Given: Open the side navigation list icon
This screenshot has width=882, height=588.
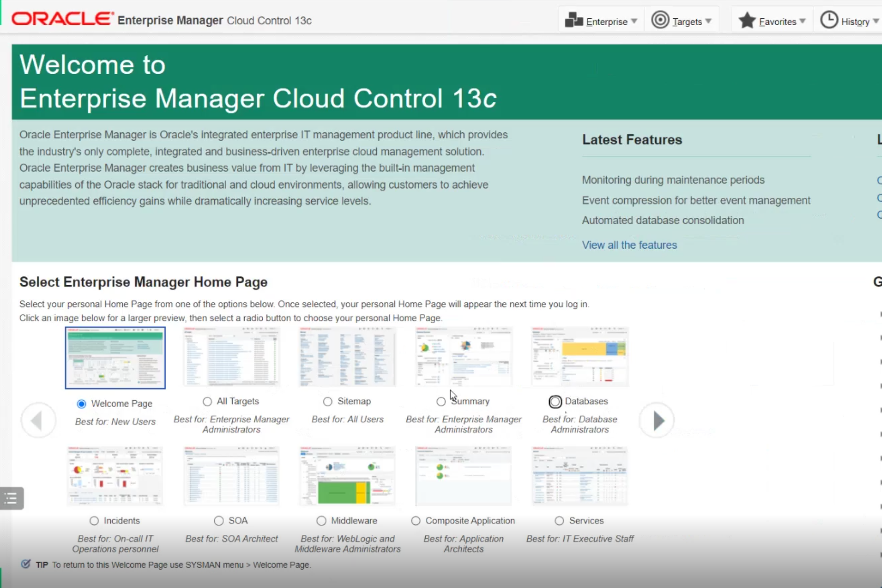Looking at the screenshot, I should coord(11,498).
